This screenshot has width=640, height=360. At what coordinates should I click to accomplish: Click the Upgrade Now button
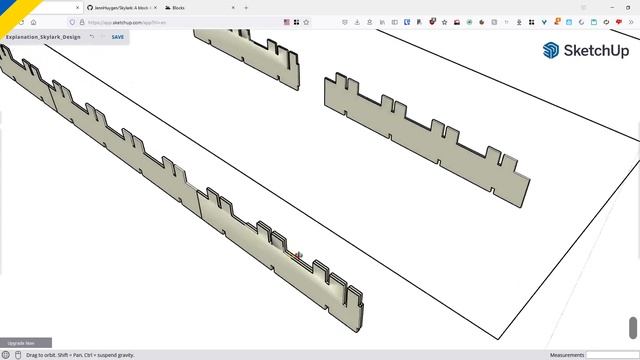tap(26, 343)
